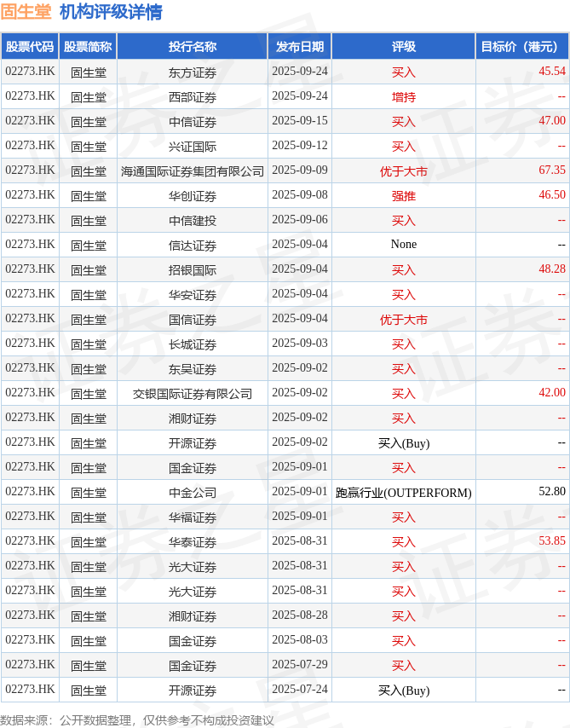The width and height of the screenshot is (570, 728).
Task: Select the 中信证券 broker cell
Action: [x=193, y=121]
